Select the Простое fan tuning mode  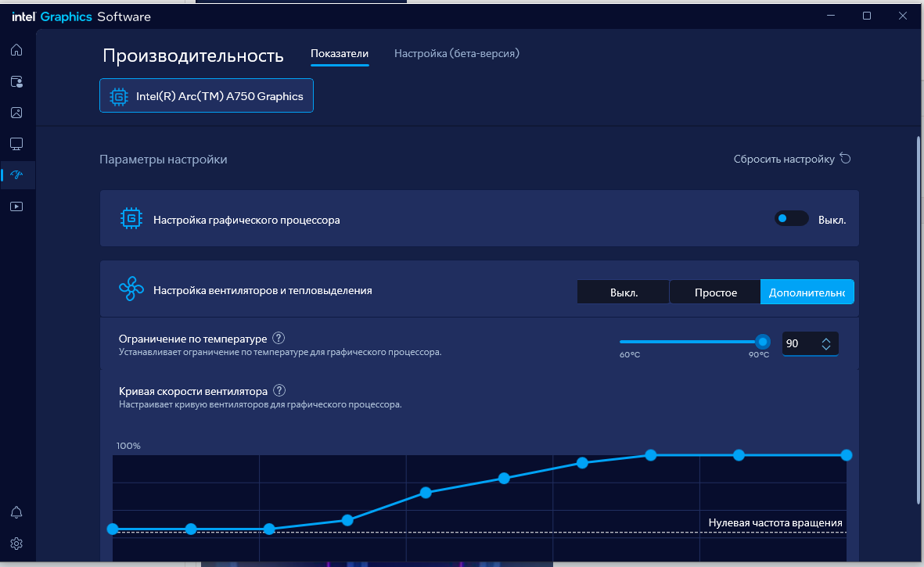pos(715,292)
